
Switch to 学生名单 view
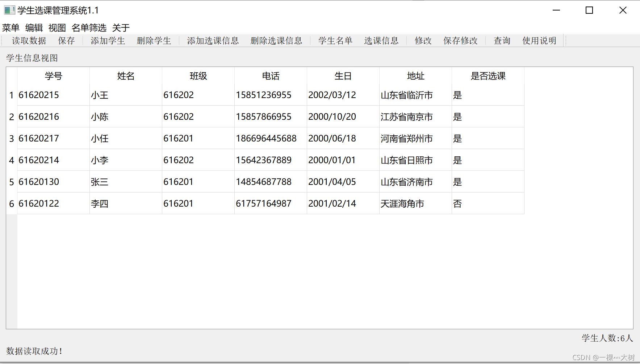[335, 41]
